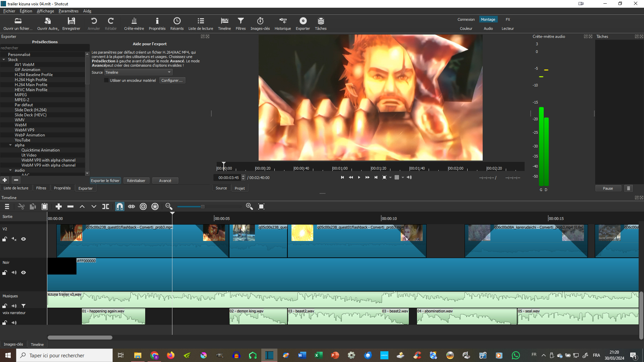Zoom out the timeline

pos(169,206)
